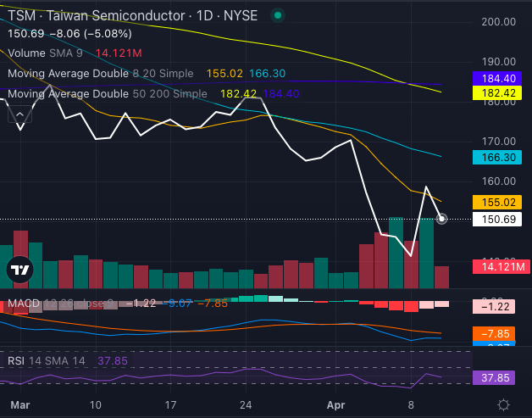532x418 pixels.
Task: Open chart settings gear icon
Action: (503, 404)
